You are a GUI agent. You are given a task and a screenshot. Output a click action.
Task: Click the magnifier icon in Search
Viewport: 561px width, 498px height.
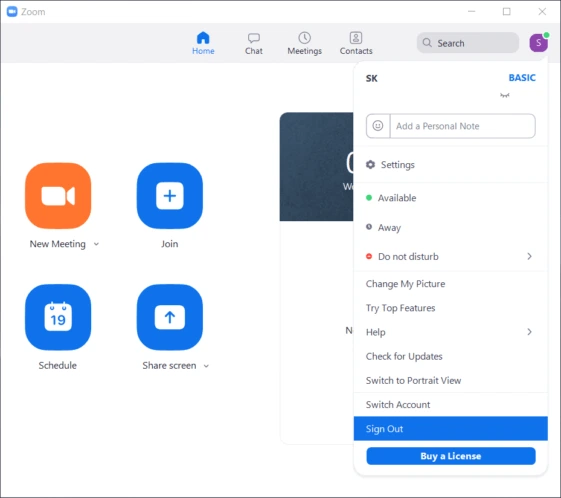click(x=427, y=43)
